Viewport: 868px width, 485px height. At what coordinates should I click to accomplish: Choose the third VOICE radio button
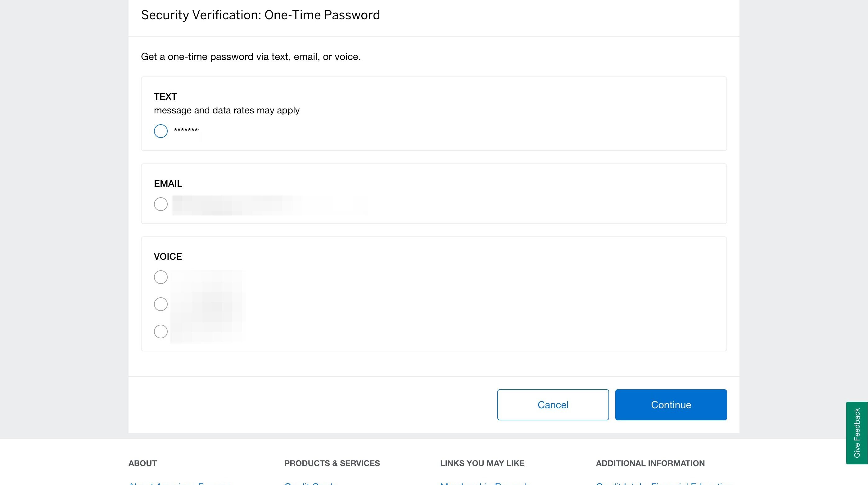coord(161,331)
